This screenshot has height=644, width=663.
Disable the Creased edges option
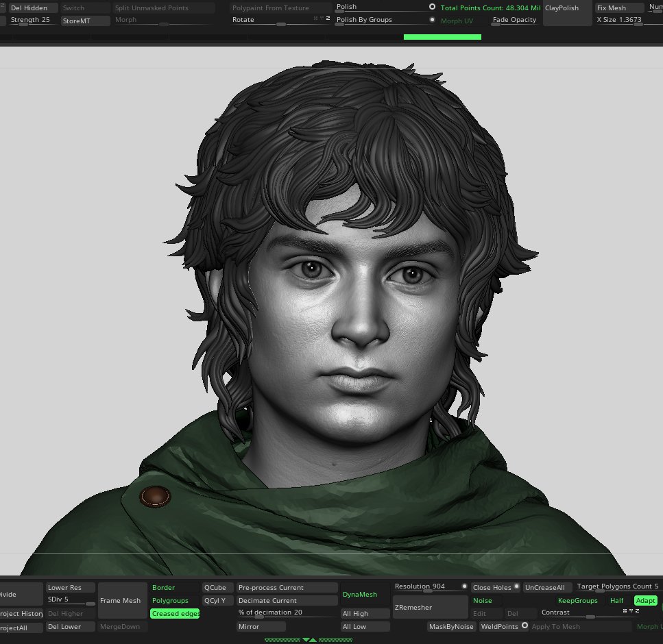tap(175, 614)
